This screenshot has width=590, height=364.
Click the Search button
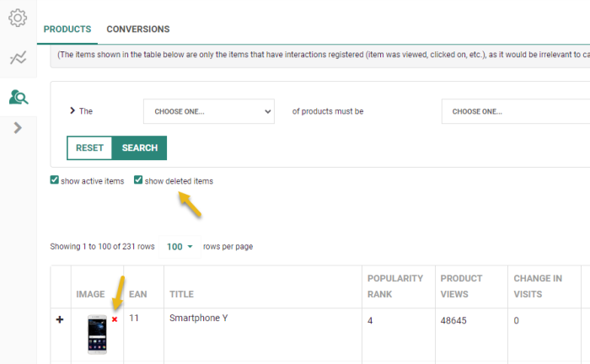(x=139, y=147)
